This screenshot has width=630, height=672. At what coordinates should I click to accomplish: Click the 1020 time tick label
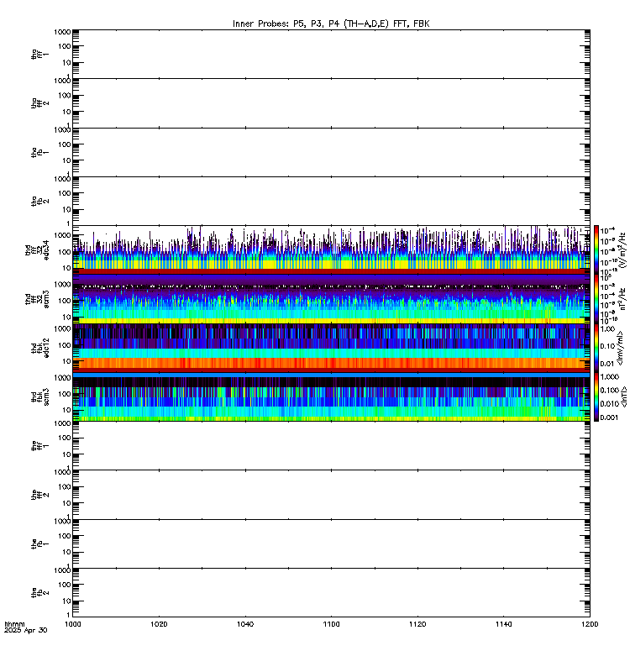point(159,624)
